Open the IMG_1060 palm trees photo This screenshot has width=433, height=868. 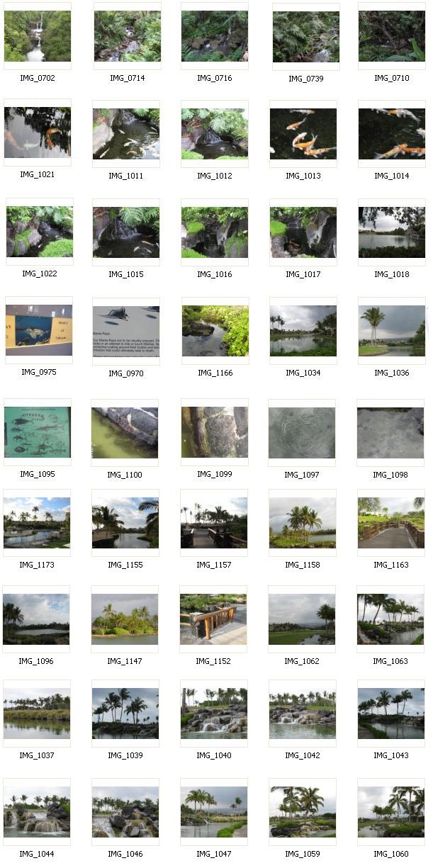390,812
